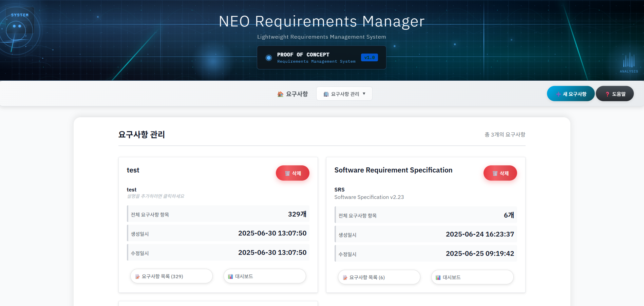
Task: Expand the requirements navigation selector
Action: [x=344, y=94]
